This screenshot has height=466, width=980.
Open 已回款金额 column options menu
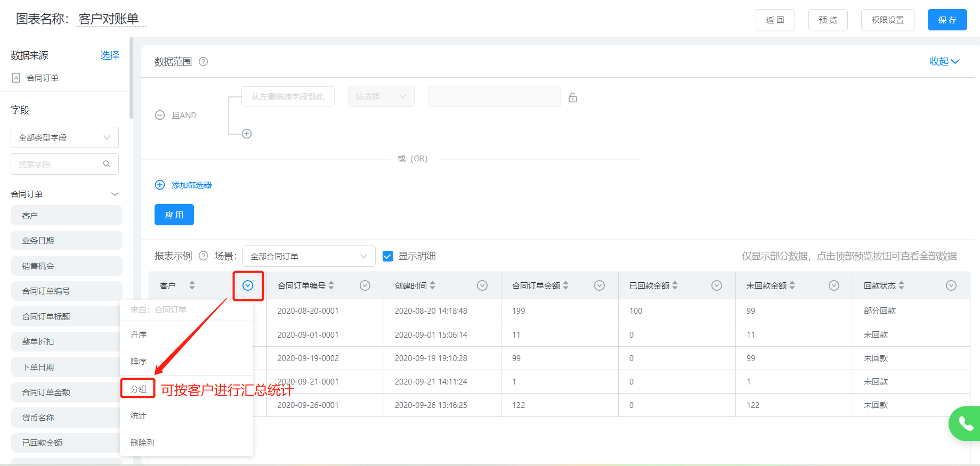click(x=717, y=285)
